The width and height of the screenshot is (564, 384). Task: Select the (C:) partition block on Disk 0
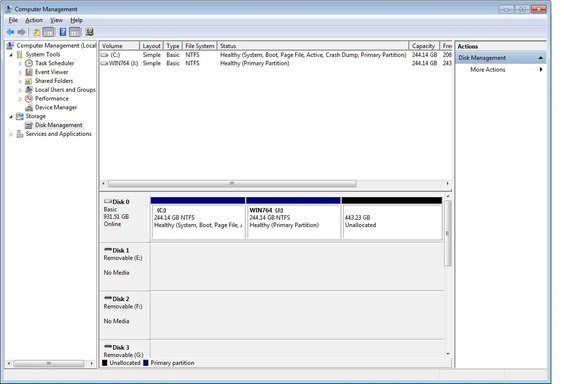[x=198, y=218]
